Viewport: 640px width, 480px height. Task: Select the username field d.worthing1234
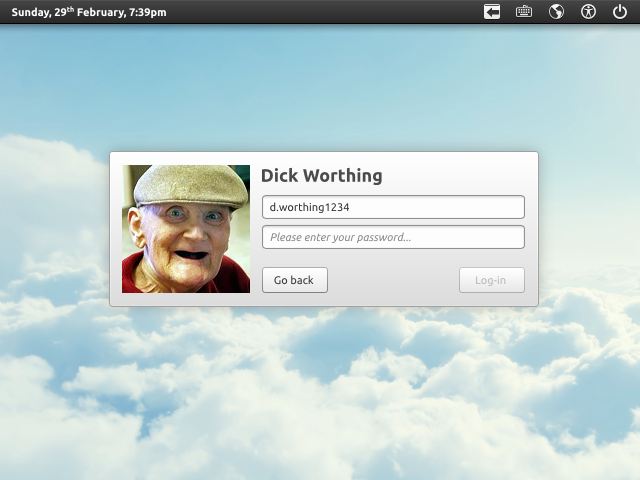click(393, 207)
